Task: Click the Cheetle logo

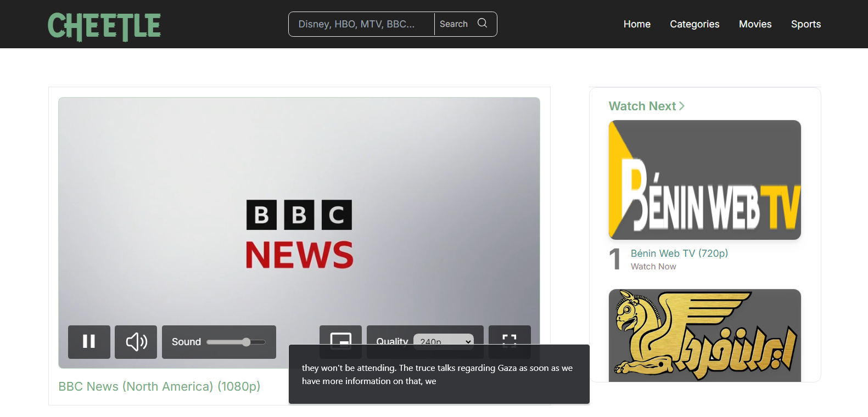Action: (x=104, y=26)
